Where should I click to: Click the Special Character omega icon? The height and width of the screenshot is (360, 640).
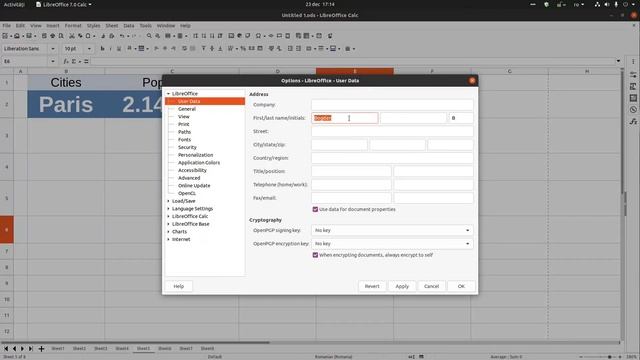pyautogui.click(x=258, y=36)
